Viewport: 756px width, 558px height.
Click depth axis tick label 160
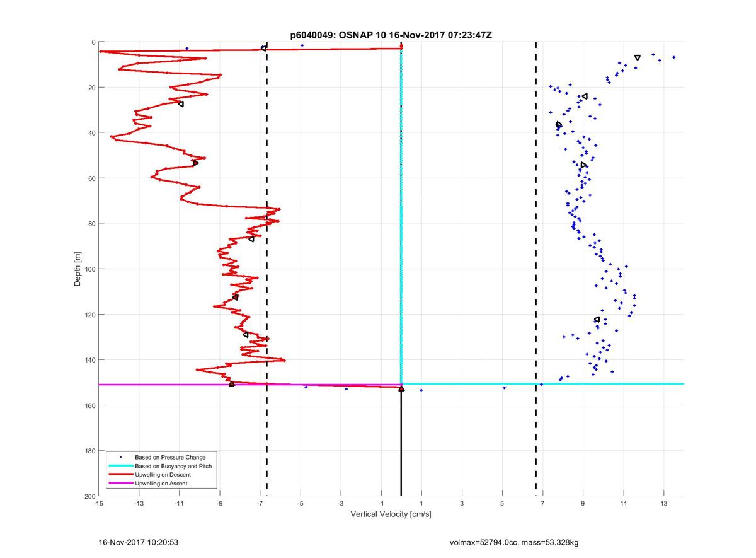pyautogui.click(x=89, y=405)
